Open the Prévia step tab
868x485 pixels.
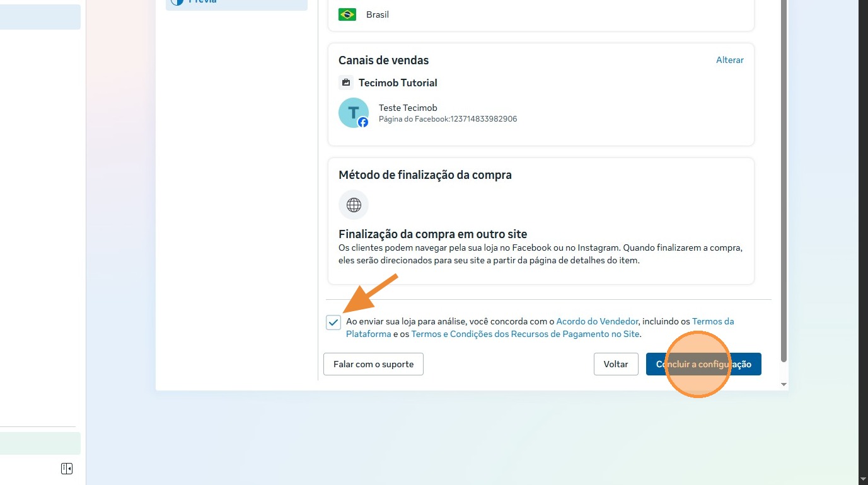236,3
